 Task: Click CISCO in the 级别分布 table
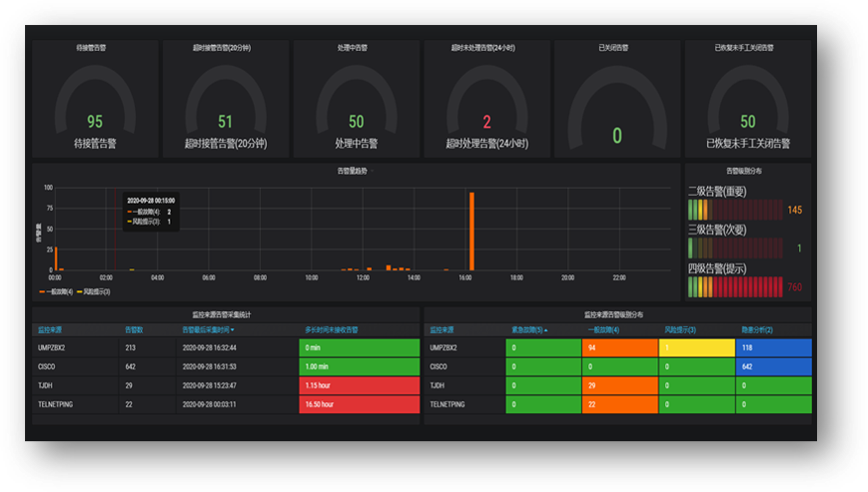[438, 366]
